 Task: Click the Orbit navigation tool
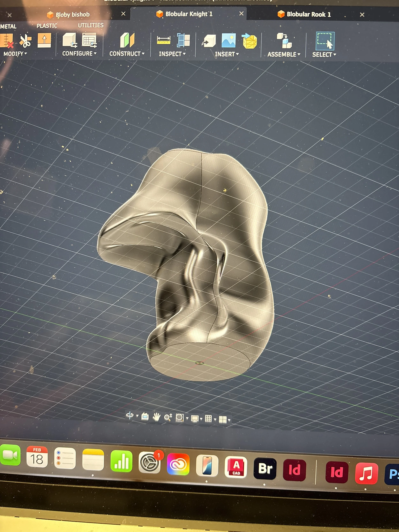click(130, 415)
